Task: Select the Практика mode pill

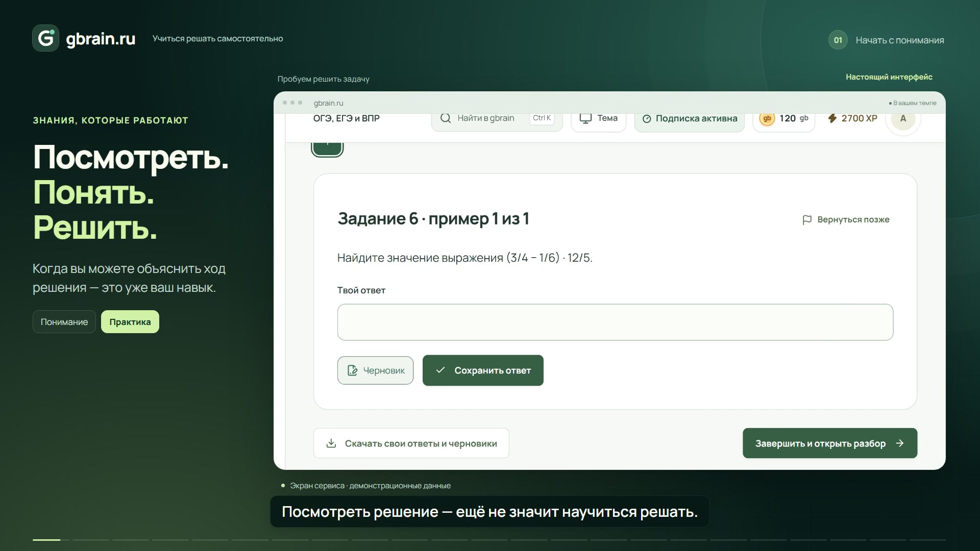Action: (x=130, y=322)
